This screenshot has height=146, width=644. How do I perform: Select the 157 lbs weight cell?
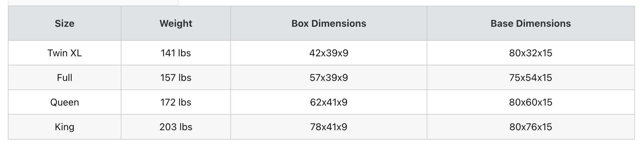point(176,78)
